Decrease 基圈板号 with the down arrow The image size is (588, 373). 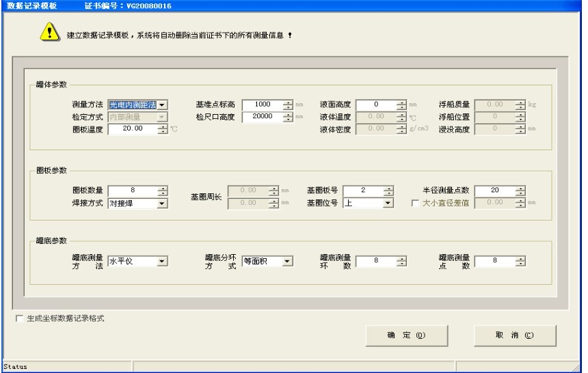pyautogui.click(x=388, y=194)
